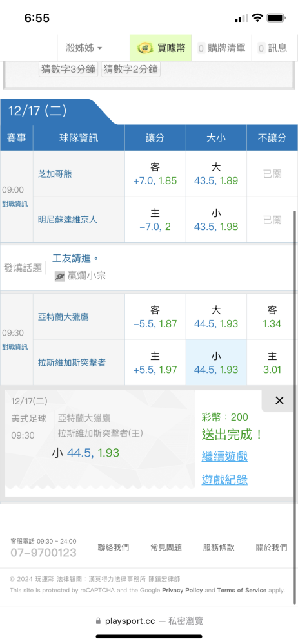Select 主 3.01 moneyline for 拉斯維加斯突擊者
Screen dimensions: 298x644
(272, 363)
